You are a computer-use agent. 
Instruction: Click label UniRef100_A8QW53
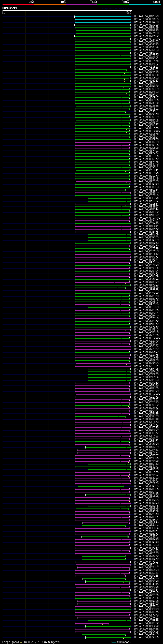tap(146, 243)
